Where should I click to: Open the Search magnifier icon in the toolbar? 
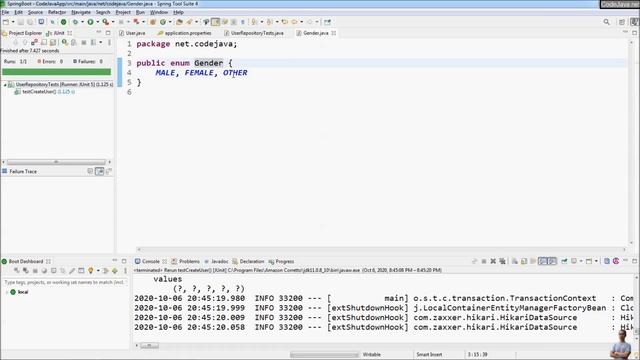tap(607, 22)
